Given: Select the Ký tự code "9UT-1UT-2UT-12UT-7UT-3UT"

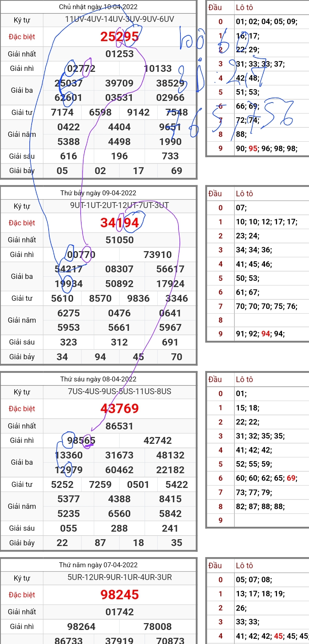Looking at the screenshot, I should pyautogui.click(x=120, y=205).
